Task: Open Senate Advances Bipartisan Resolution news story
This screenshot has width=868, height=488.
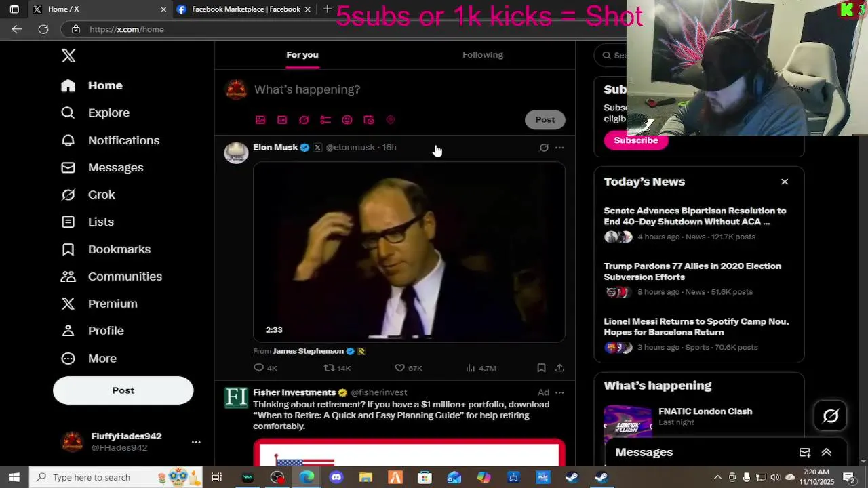Action: (x=699, y=224)
